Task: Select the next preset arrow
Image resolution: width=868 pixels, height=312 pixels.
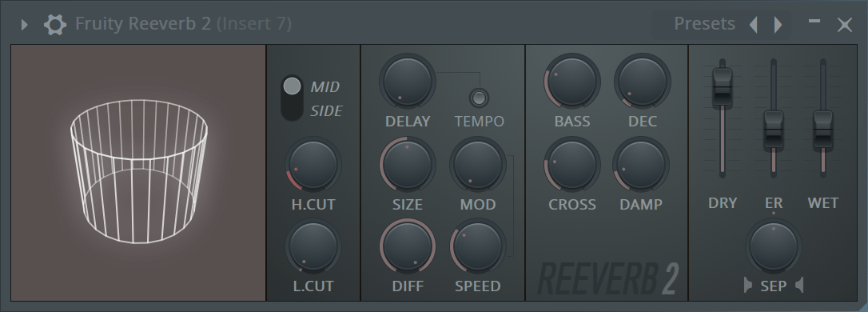Action: 778,24
